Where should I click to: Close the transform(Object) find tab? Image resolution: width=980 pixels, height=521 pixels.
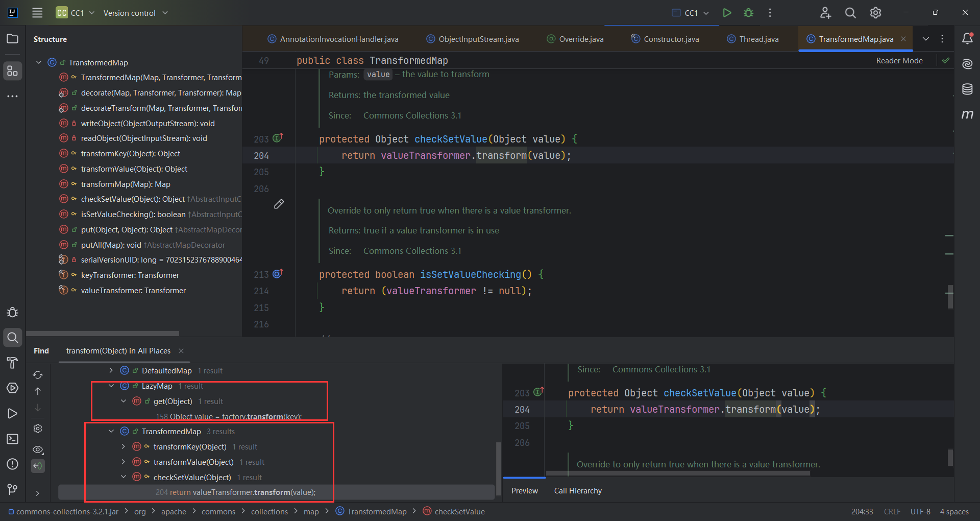pos(181,351)
